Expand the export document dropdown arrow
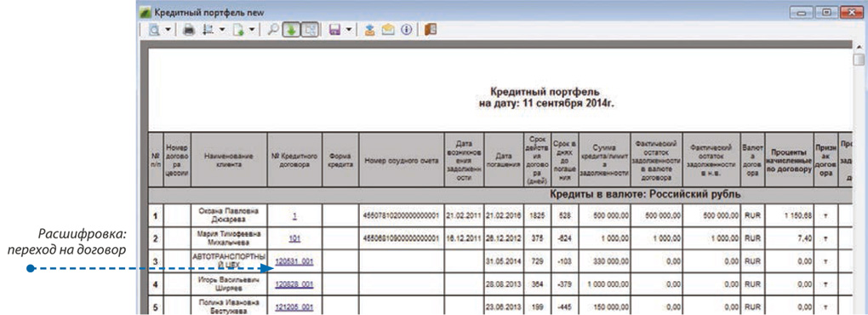This screenshot has width=868, height=315. coord(252,30)
